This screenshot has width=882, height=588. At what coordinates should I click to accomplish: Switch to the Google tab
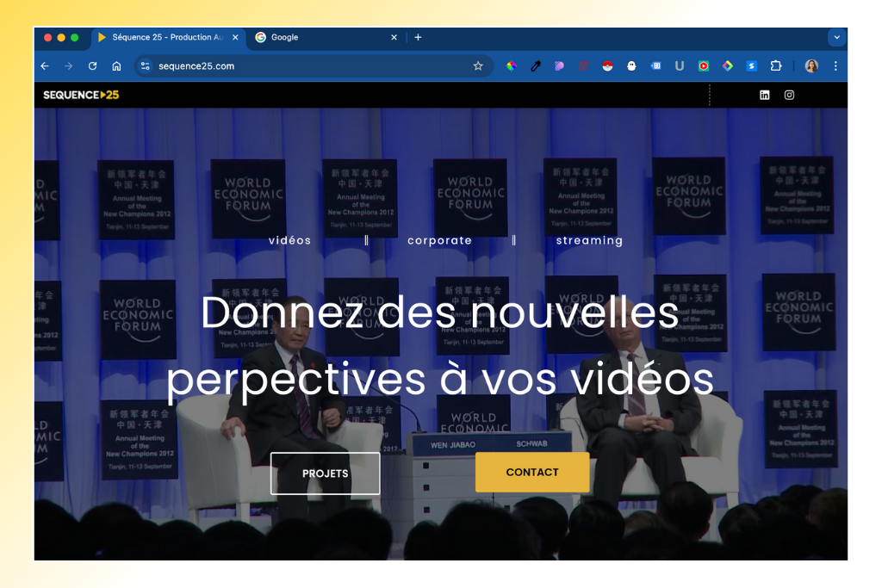(x=319, y=38)
